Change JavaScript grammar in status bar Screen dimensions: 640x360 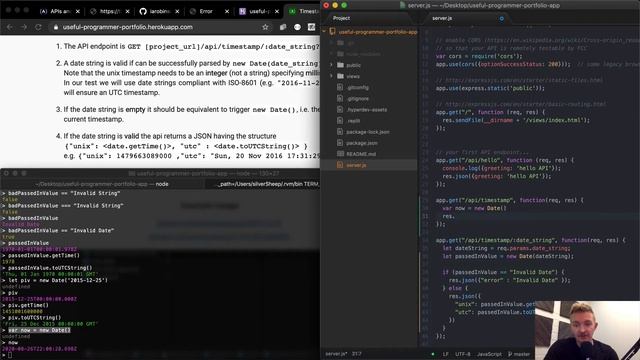pyautogui.click(x=489, y=354)
